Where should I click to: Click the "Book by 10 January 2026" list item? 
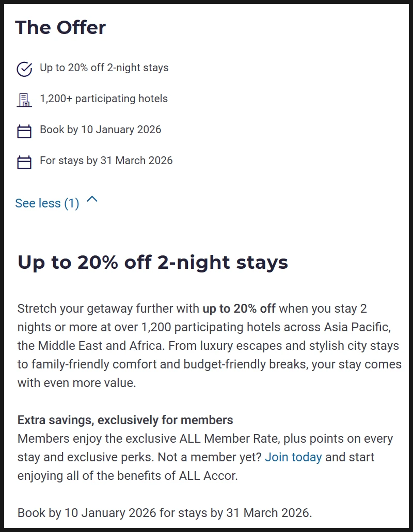pyautogui.click(x=101, y=130)
